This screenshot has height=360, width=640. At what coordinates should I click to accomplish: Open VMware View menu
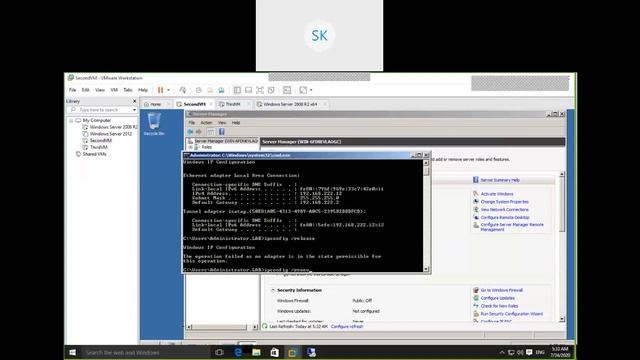click(x=100, y=90)
